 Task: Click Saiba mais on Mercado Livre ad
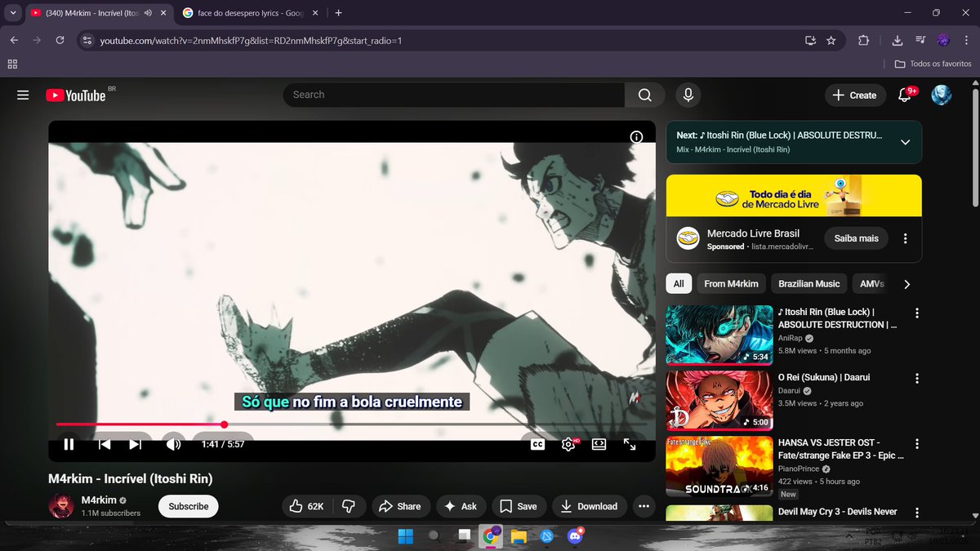tap(857, 238)
